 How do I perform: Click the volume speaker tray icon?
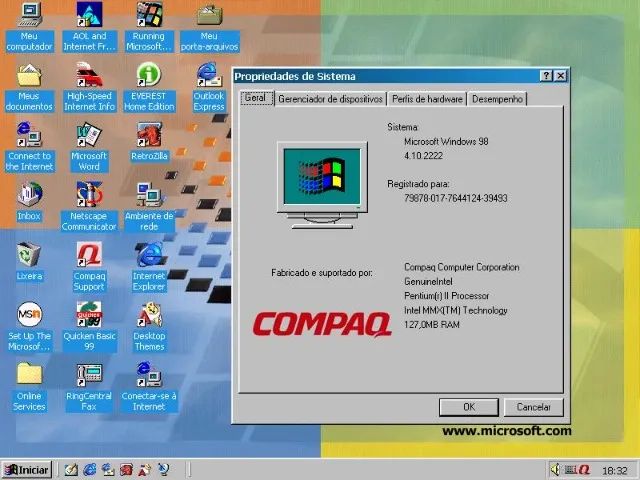[x=556, y=469]
